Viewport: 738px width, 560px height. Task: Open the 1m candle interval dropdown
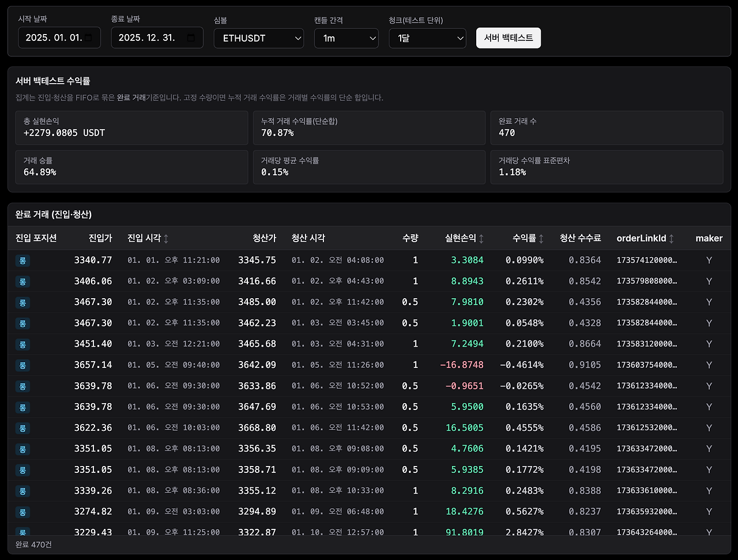(x=347, y=38)
